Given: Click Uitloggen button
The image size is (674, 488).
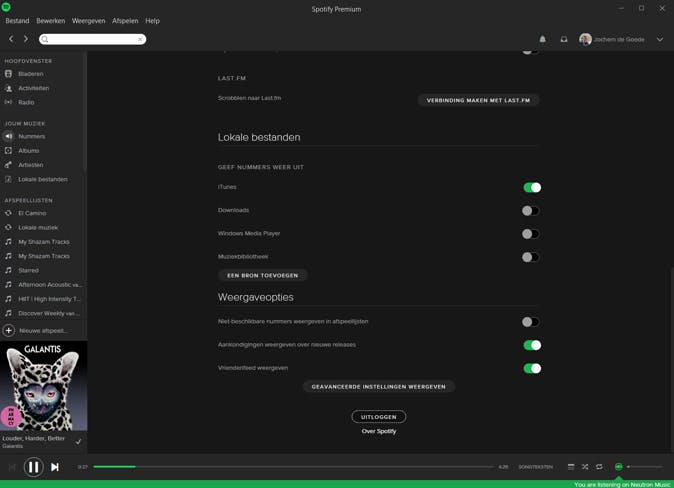Looking at the screenshot, I should point(379,417).
